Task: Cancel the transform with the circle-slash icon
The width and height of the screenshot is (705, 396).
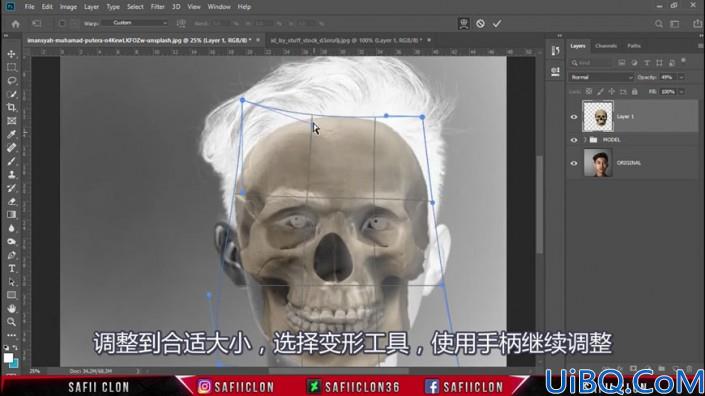Action: tap(480, 23)
